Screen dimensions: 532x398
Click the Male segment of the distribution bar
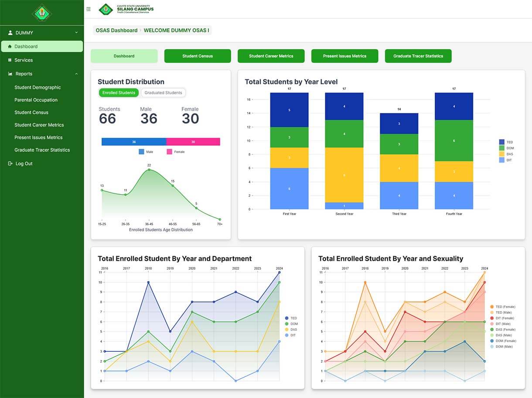click(133, 141)
